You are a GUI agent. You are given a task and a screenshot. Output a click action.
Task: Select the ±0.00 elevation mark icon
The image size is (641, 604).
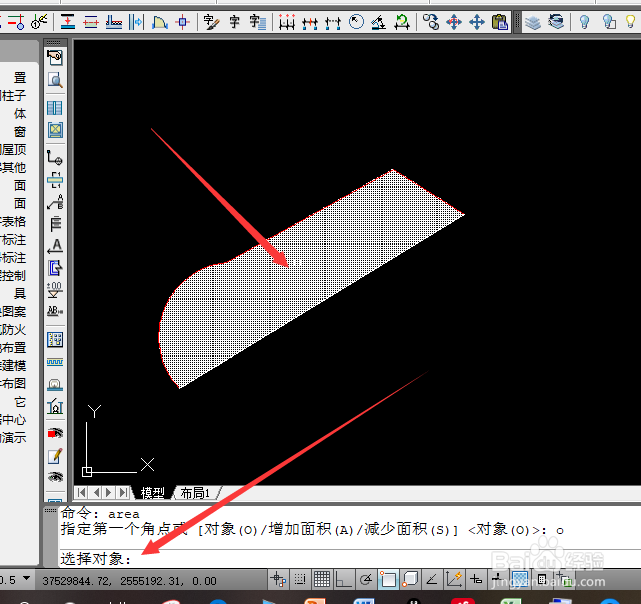click(55, 290)
